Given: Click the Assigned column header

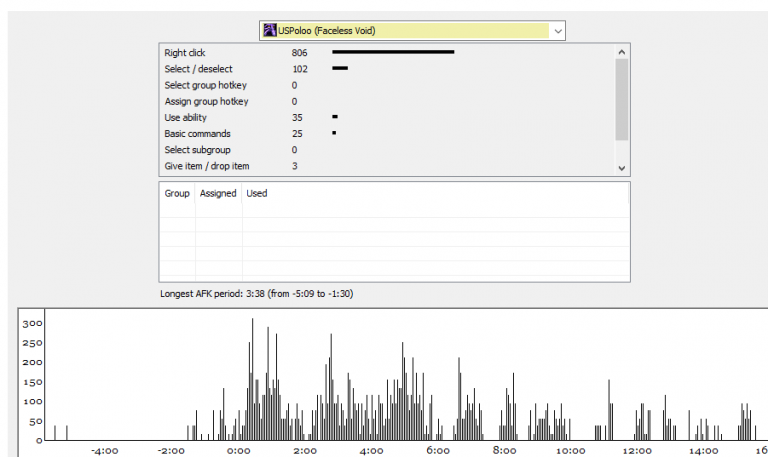Looking at the screenshot, I should pyautogui.click(x=218, y=193).
